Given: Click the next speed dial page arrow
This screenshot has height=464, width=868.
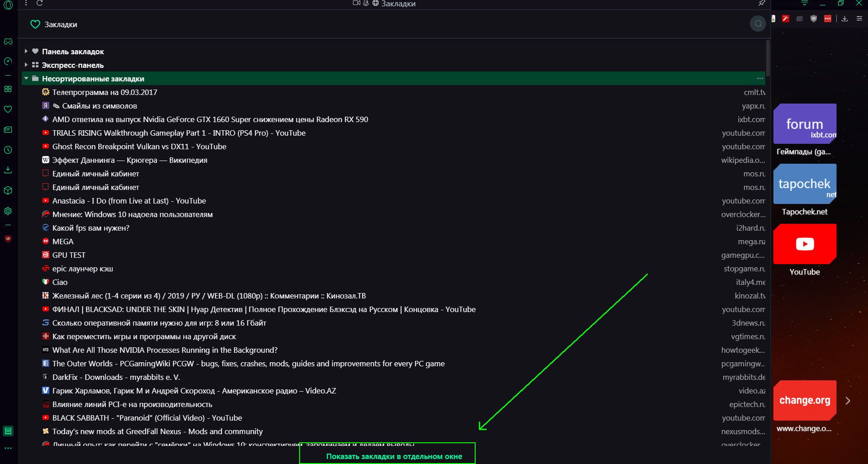Looking at the screenshot, I should (848, 401).
